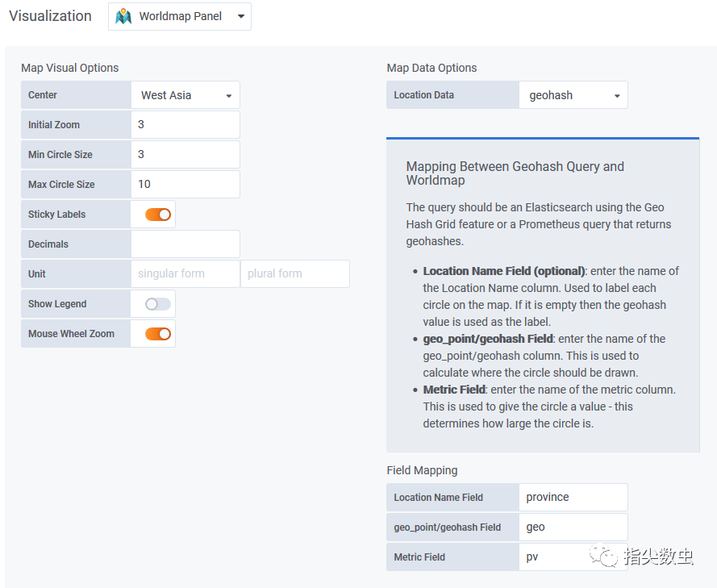Open the Worldmap Panel visualization picker

click(x=180, y=16)
